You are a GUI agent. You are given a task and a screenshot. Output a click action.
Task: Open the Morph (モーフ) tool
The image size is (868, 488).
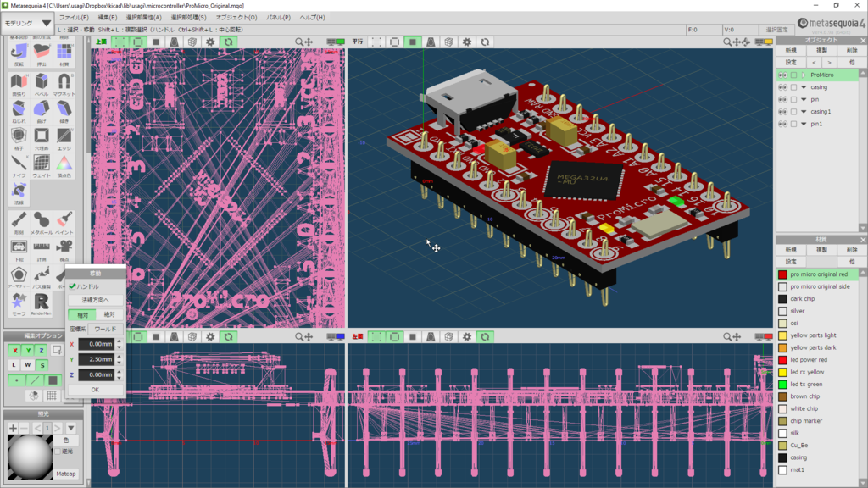(x=19, y=304)
